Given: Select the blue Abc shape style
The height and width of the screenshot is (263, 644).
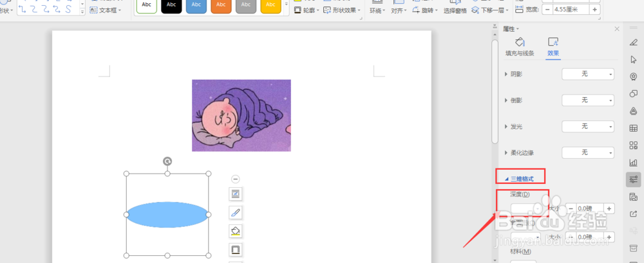Looking at the screenshot, I should pyautogui.click(x=196, y=6).
